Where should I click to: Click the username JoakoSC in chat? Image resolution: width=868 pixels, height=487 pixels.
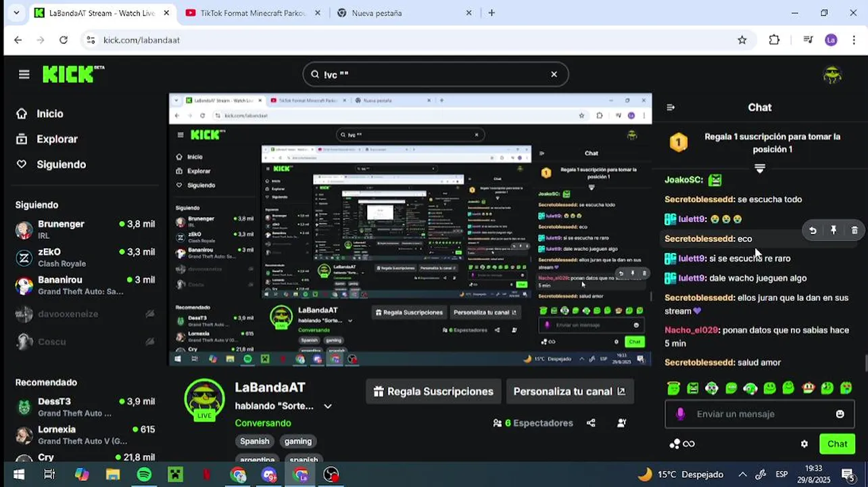coord(683,180)
